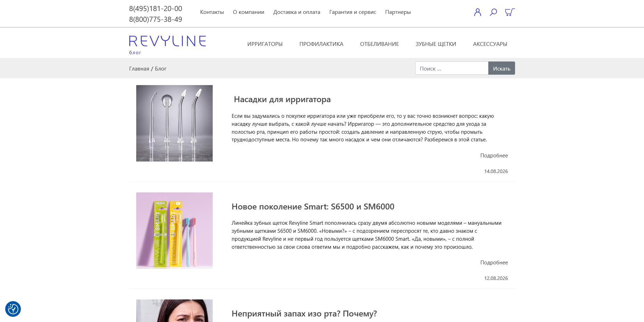
Task: Open the cookie consent badge icon
Action: (x=13, y=309)
